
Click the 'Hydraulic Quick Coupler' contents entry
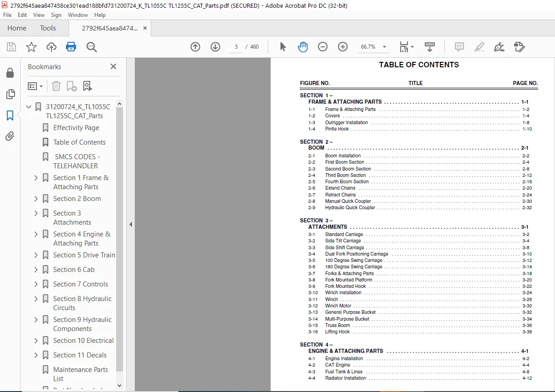coord(350,208)
